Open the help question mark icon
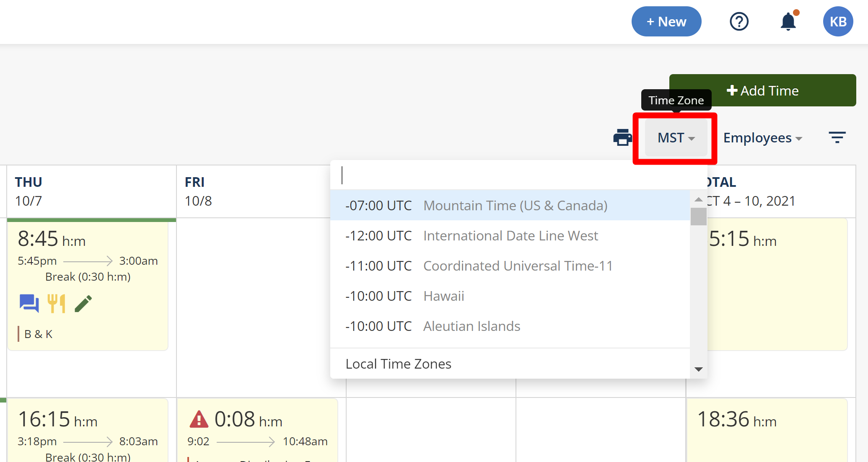 click(x=739, y=21)
